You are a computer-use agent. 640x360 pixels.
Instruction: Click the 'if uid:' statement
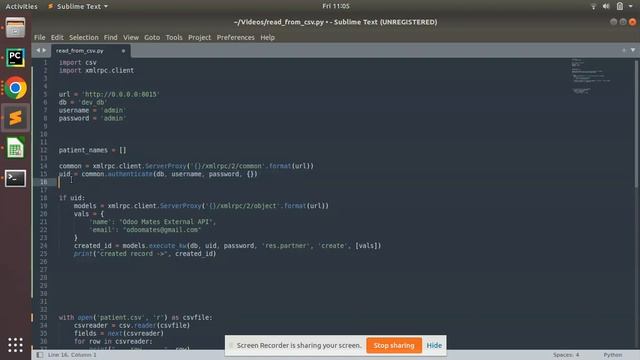tap(72, 198)
